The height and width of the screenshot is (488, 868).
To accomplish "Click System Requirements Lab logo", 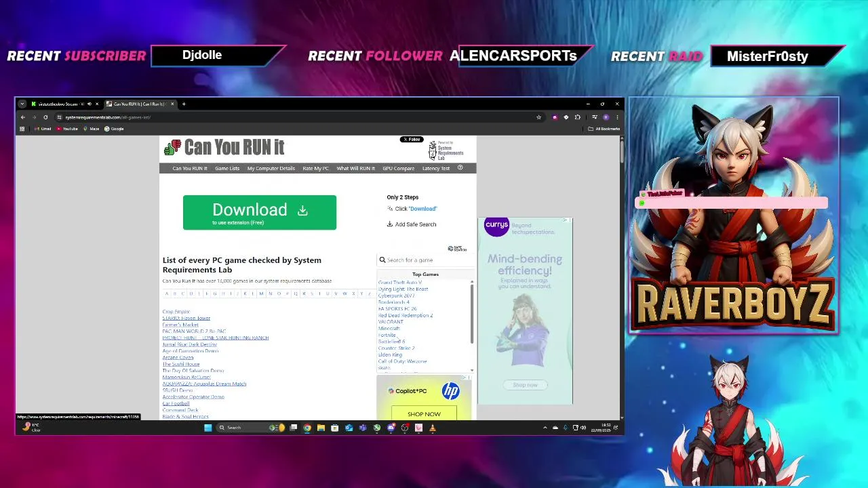I will tap(446, 150).
